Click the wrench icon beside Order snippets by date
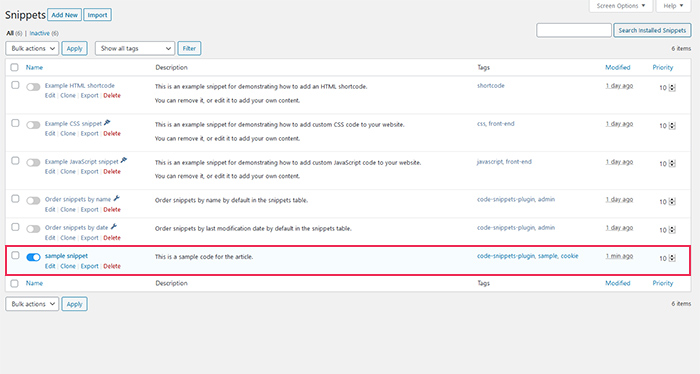700x374 pixels. point(114,227)
